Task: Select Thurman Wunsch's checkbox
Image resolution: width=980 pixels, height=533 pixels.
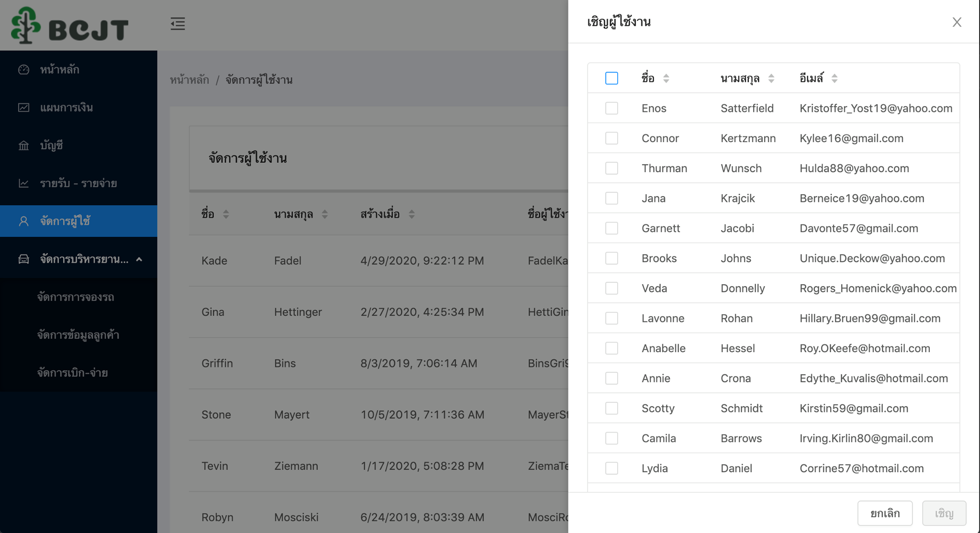Action: click(x=612, y=168)
